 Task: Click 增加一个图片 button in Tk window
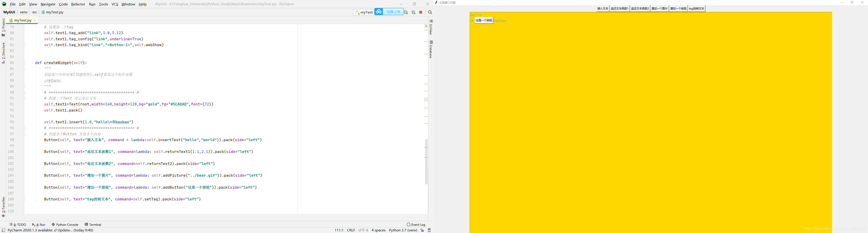click(x=659, y=9)
